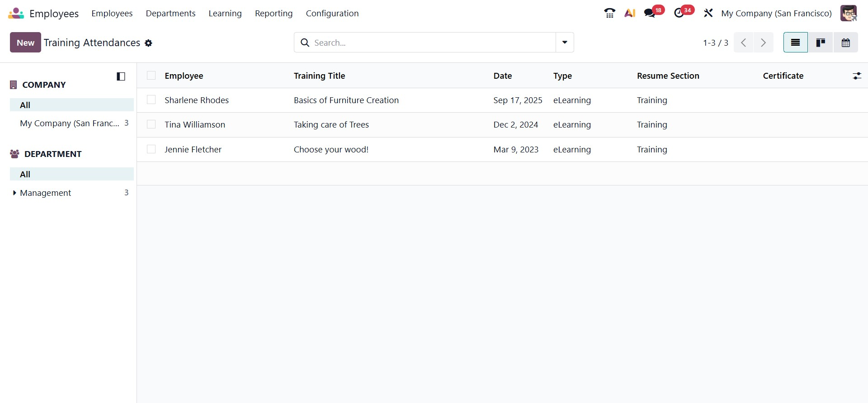Select the Sharlene Rhodes row checkbox
Screen dimensions: 868x403
pos(151,100)
